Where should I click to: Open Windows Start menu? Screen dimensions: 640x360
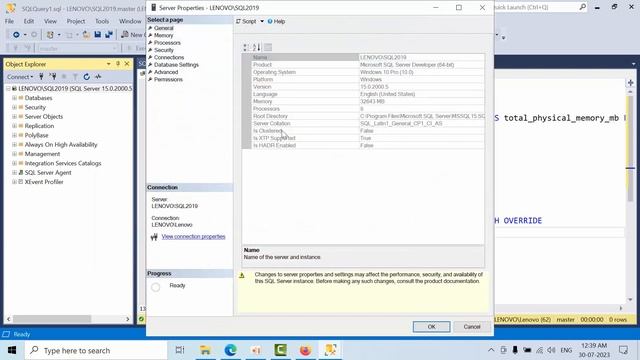[12, 350]
